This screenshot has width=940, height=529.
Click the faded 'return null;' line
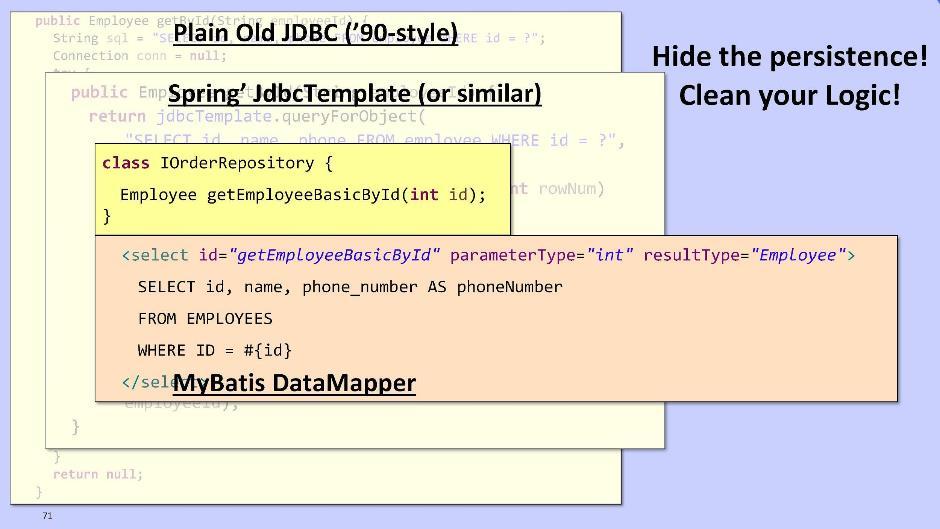click(x=97, y=474)
